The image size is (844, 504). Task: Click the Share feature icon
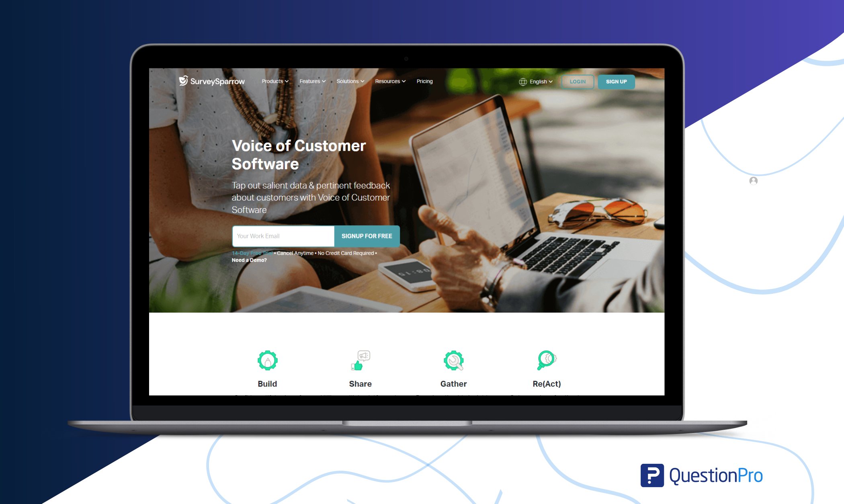[361, 360]
